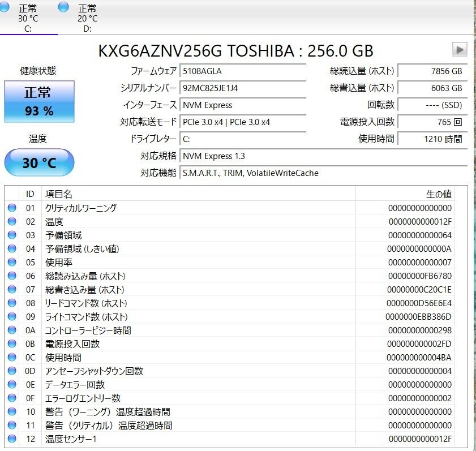476x451 pixels.
Task: Click the firmware field 5108AGLA
Action: coord(243,71)
